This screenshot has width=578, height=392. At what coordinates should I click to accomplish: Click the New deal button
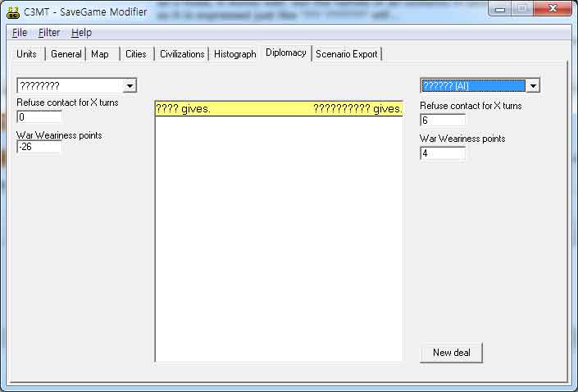(x=451, y=353)
